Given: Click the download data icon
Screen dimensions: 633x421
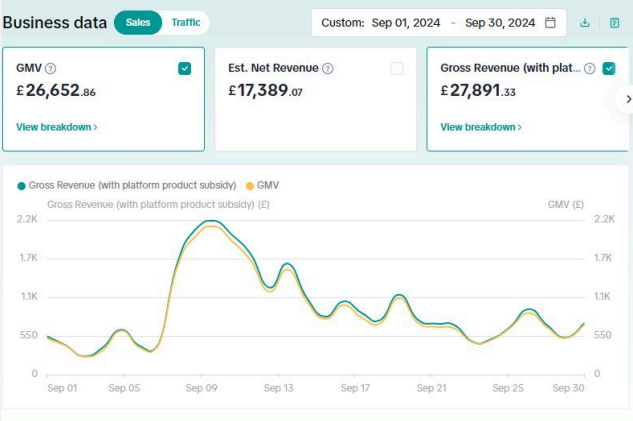Looking at the screenshot, I should (585, 23).
